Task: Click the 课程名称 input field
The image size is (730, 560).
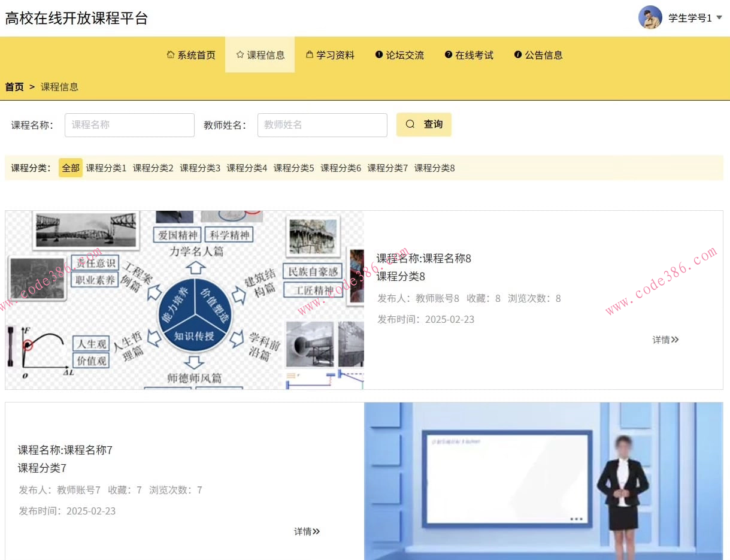Action: [129, 125]
